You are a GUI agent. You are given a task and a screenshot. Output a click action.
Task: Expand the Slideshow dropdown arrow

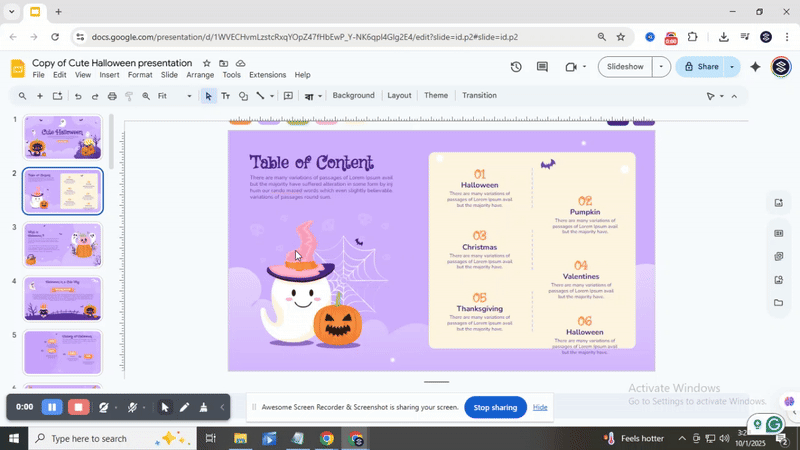pyautogui.click(x=661, y=67)
